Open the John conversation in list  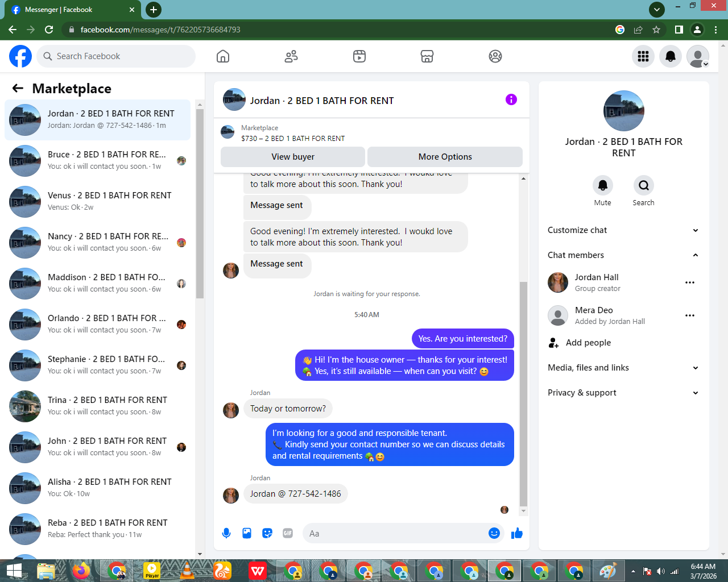coord(98,447)
